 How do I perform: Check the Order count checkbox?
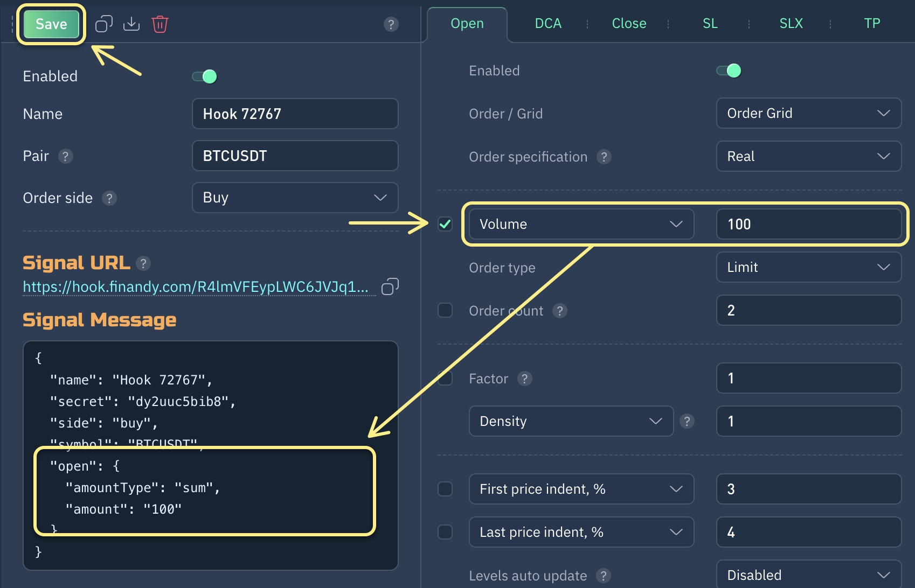[445, 310]
